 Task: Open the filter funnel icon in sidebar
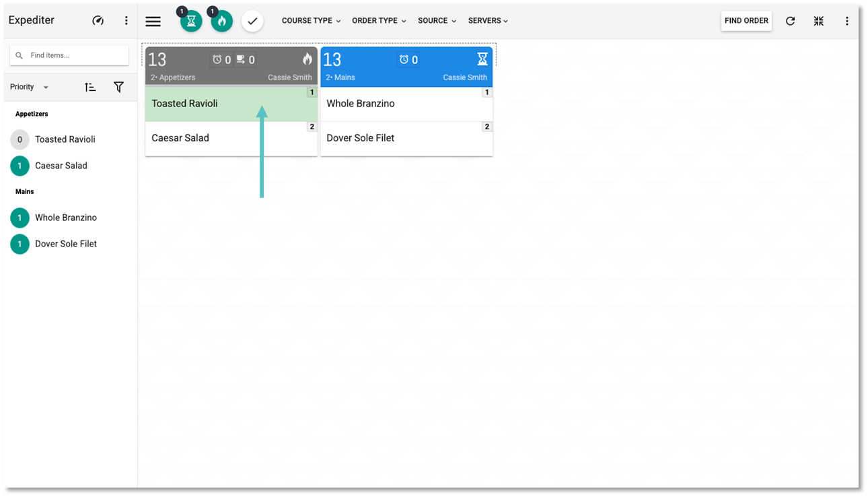point(118,87)
